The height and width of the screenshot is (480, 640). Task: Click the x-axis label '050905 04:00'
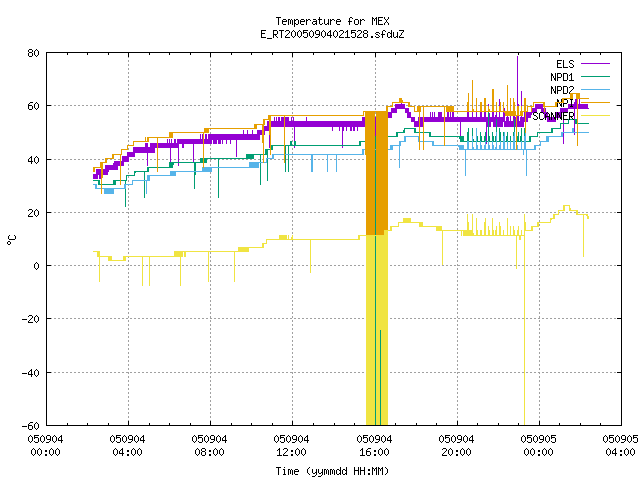click(620, 445)
